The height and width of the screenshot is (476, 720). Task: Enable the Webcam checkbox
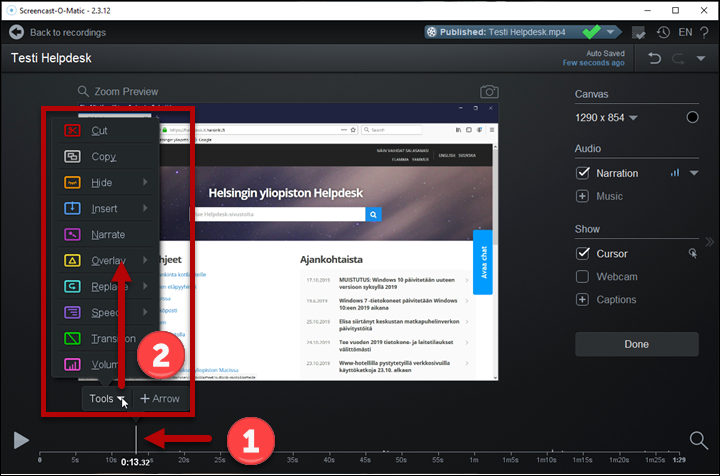point(582,276)
